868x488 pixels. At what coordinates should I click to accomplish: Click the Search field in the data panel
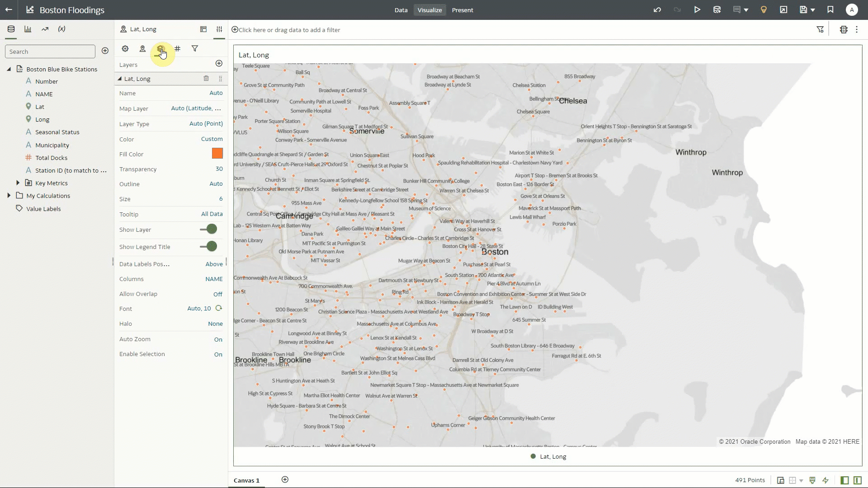50,51
